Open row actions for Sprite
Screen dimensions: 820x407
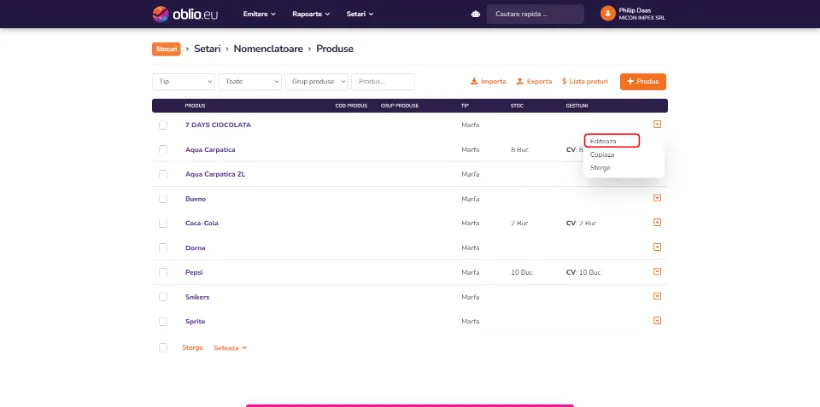tap(657, 321)
